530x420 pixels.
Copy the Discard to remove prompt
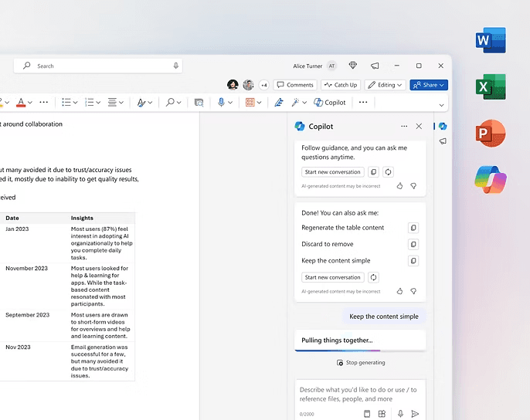click(x=413, y=244)
